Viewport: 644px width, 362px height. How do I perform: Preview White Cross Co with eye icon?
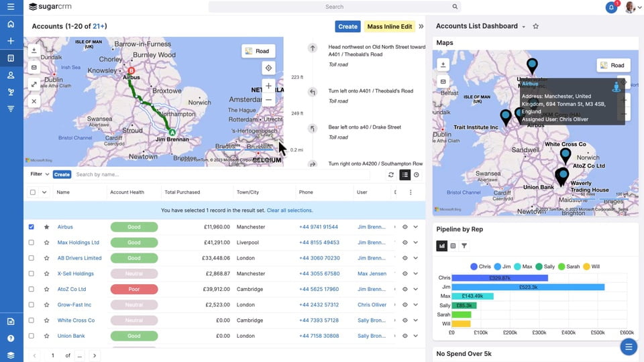pyautogui.click(x=405, y=320)
